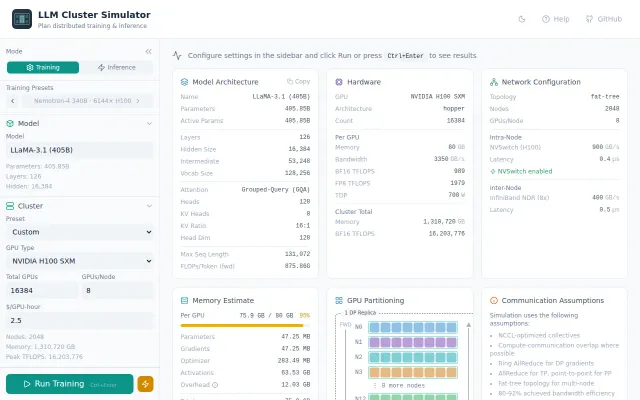
Task: Click the GPUs/Node input field
Action: (x=118, y=291)
